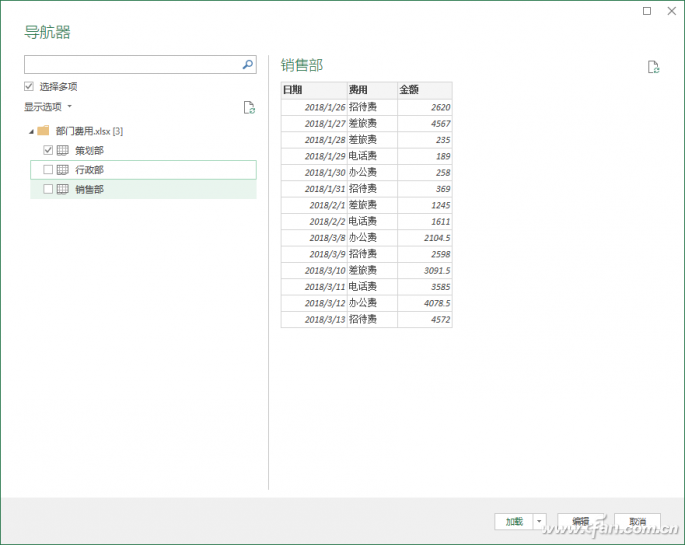Click the amount cell 1611

(425, 221)
